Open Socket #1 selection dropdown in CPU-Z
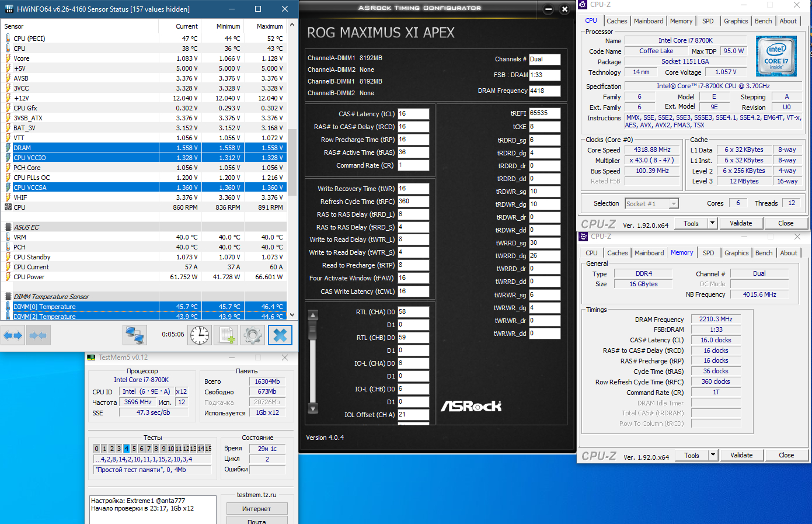 (x=674, y=204)
